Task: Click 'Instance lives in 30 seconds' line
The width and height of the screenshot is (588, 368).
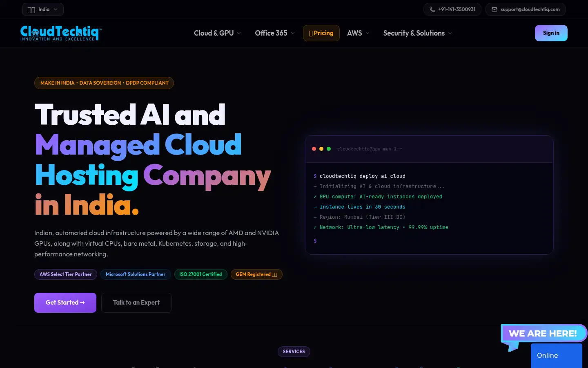Action: [x=359, y=207]
